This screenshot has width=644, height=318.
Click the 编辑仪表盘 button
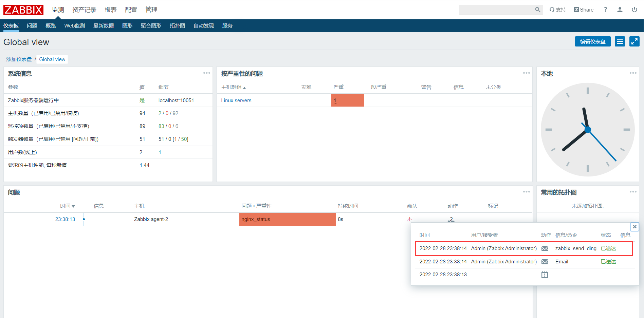point(593,41)
